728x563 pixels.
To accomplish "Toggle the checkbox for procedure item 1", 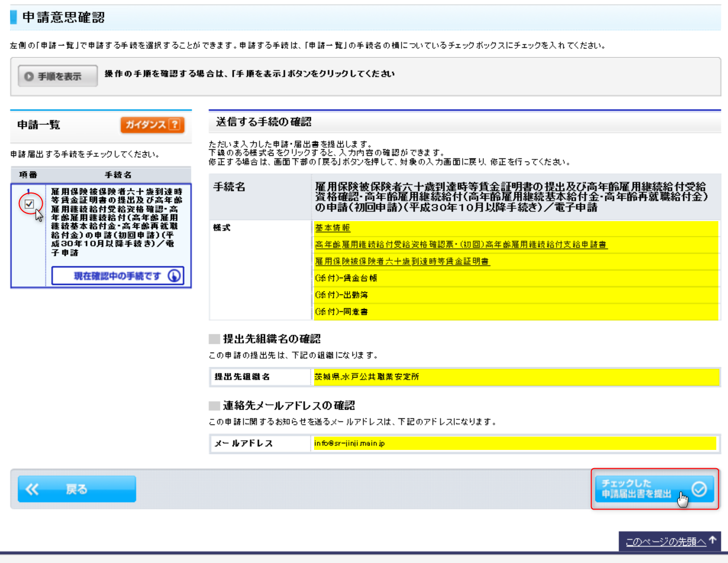I will [30, 204].
